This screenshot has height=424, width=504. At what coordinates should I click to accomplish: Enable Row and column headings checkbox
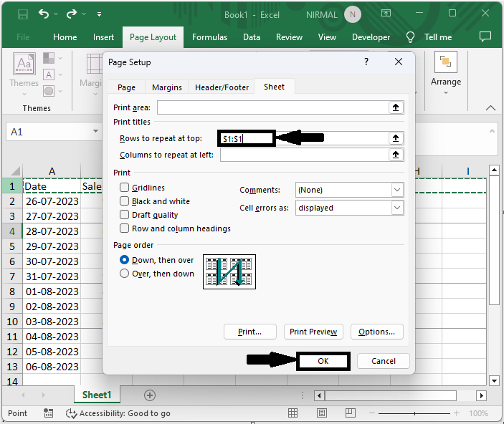(125, 228)
